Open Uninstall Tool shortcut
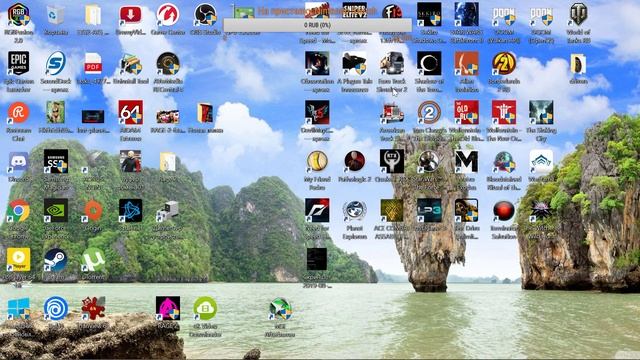The height and width of the screenshot is (360, 640). (x=131, y=64)
